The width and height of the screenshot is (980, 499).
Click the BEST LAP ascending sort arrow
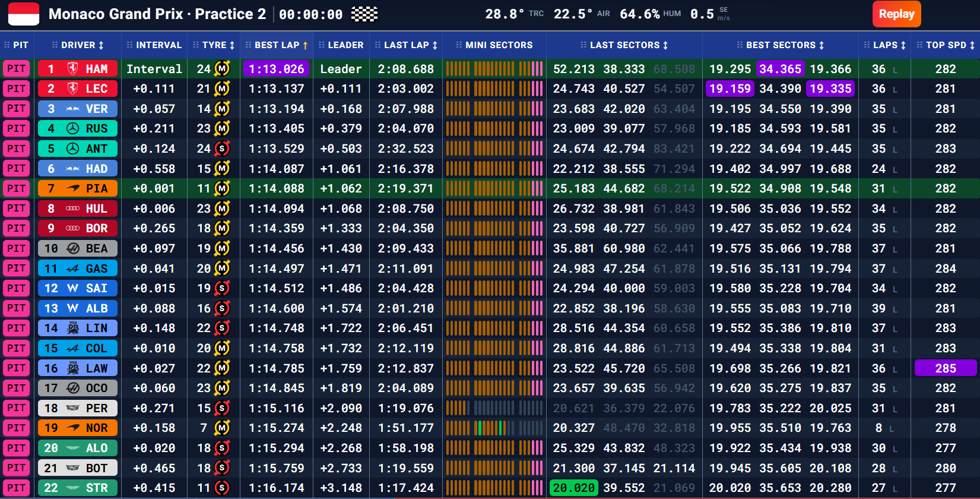click(305, 45)
